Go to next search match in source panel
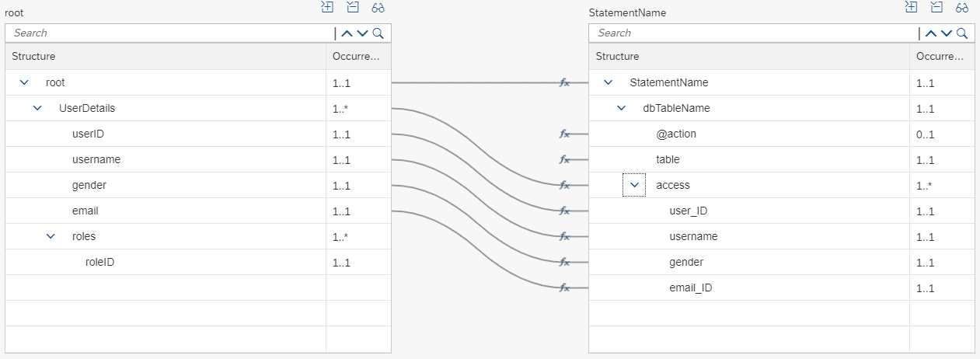The width and height of the screenshot is (980, 359). tap(362, 33)
